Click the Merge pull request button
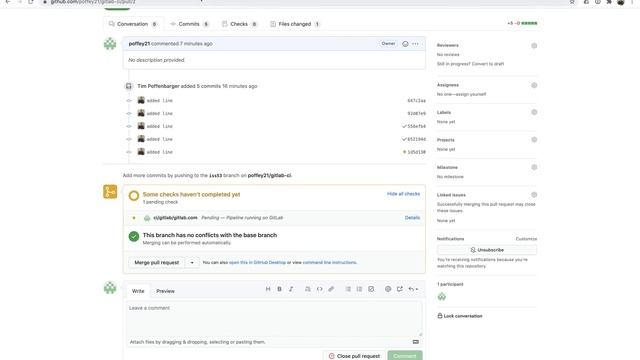The width and height of the screenshot is (640, 360). (157, 262)
